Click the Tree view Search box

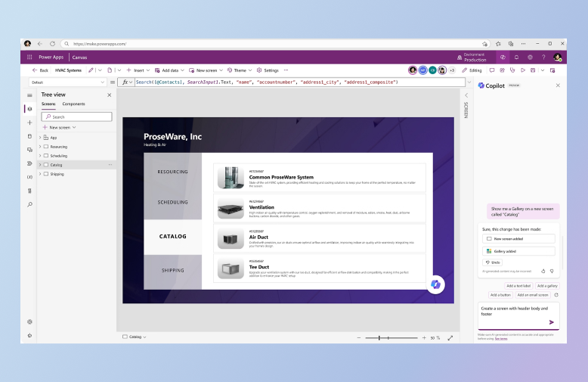(x=76, y=116)
